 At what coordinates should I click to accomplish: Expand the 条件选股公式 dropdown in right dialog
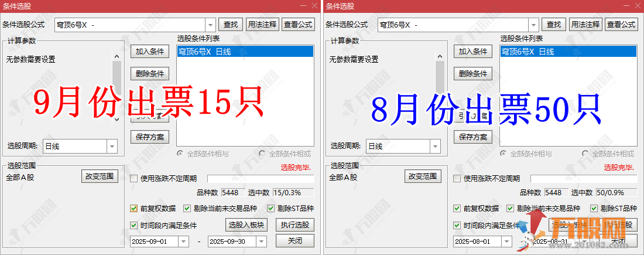tap(533, 25)
